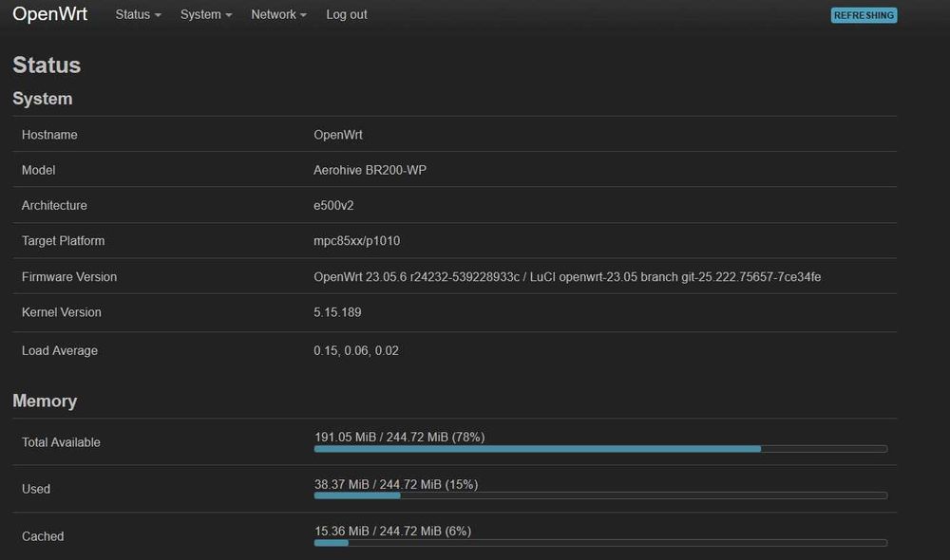Screen dimensions: 950x560
Task: Select the text 191.05 MiB / 244.72 MiB (78%)
Action: (399, 438)
